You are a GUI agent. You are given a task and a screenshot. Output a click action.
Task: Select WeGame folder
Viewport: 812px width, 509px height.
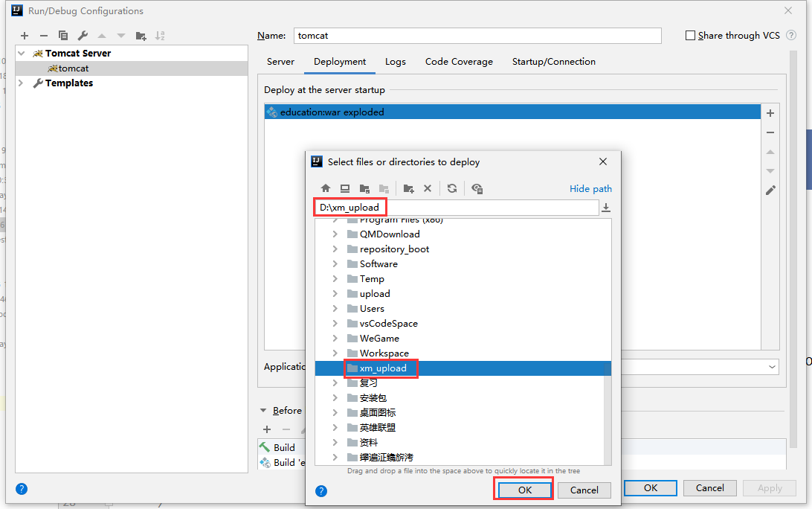coord(379,338)
